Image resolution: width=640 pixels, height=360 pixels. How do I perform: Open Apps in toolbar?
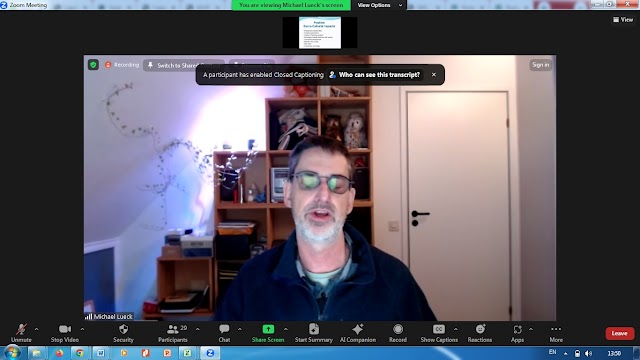(x=517, y=333)
